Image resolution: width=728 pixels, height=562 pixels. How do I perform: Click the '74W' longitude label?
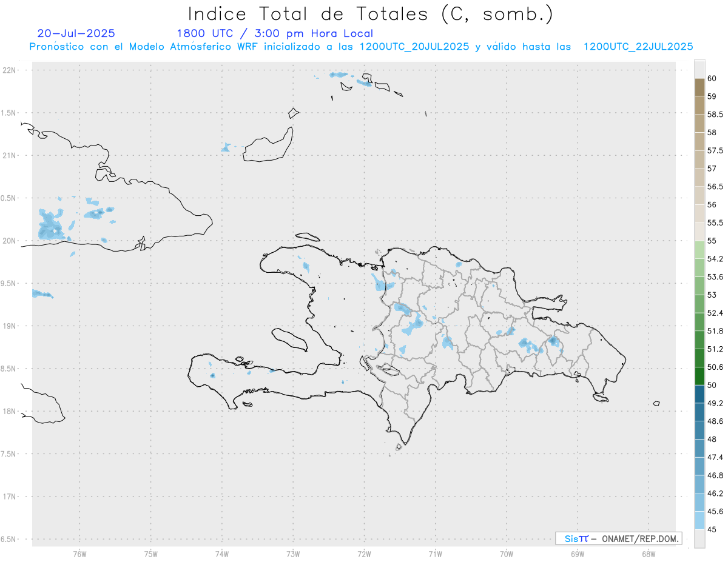(222, 554)
